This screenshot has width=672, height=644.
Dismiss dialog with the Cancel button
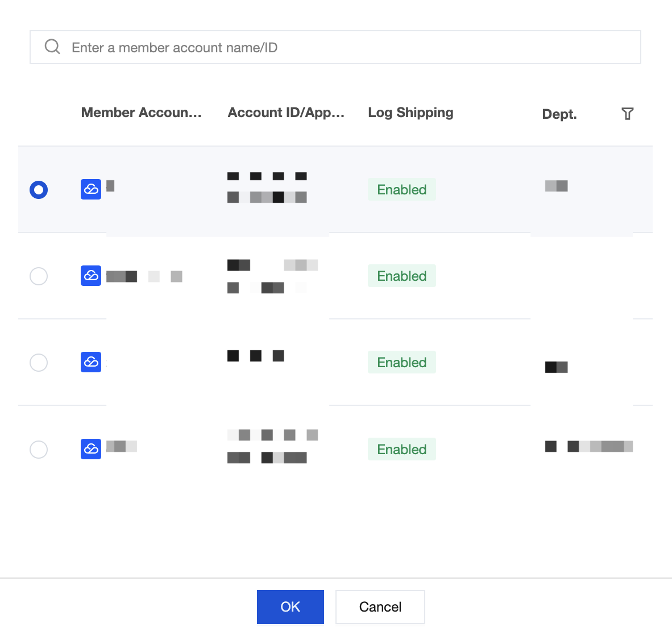pos(380,606)
